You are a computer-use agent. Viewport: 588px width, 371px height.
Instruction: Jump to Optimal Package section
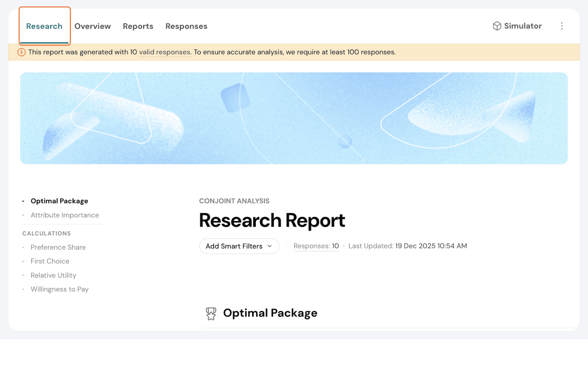[59, 201]
